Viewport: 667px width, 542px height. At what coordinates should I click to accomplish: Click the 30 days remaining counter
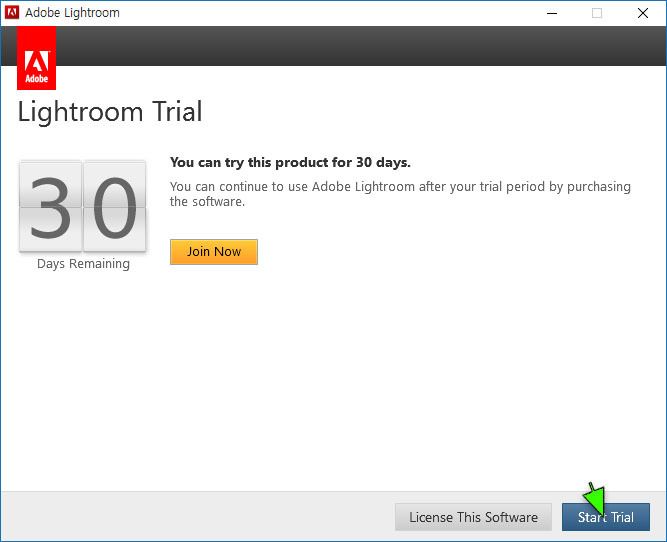click(x=83, y=206)
